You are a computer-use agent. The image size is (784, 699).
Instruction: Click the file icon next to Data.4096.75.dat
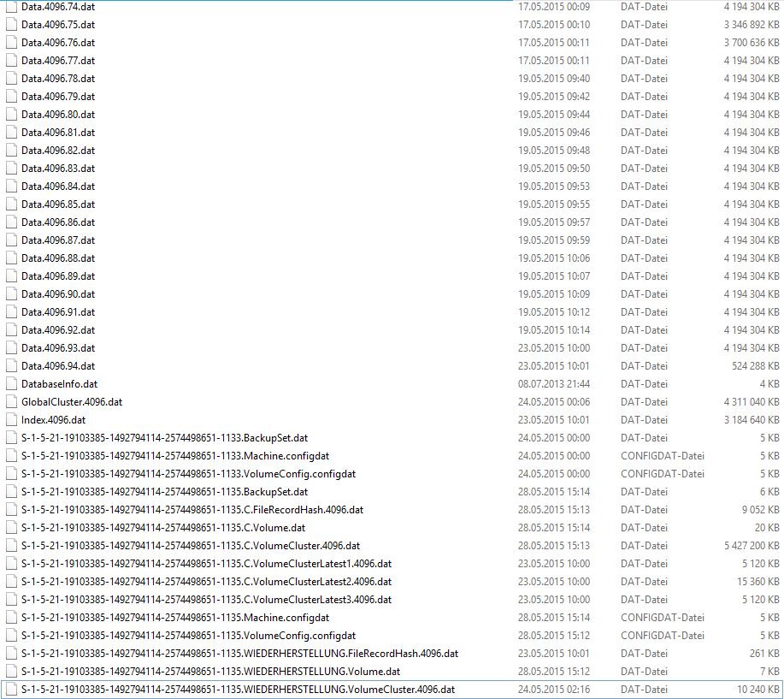[x=11, y=25]
